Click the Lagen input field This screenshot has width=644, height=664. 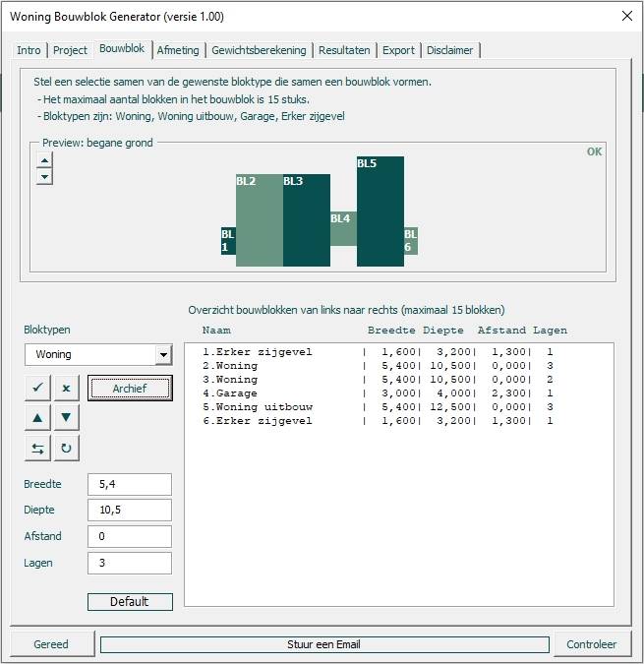point(130,564)
